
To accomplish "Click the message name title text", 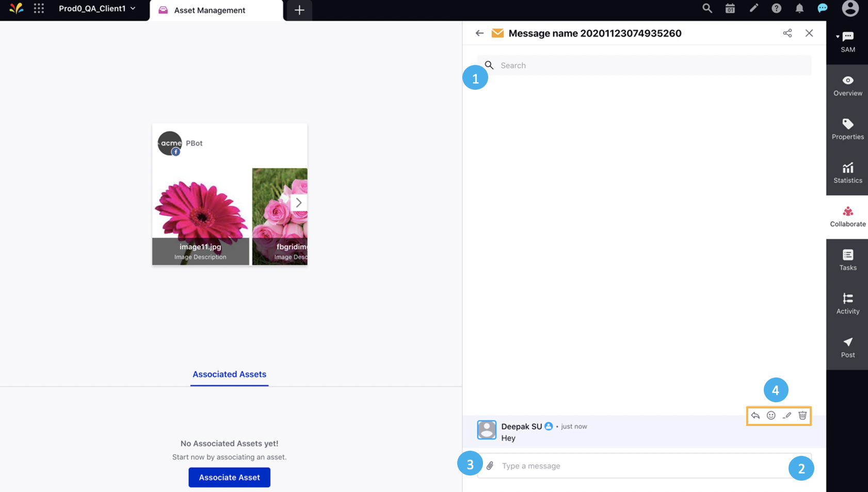I will 595,33.
